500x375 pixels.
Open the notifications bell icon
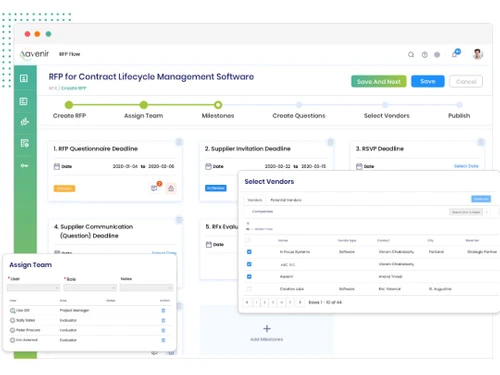(455, 54)
